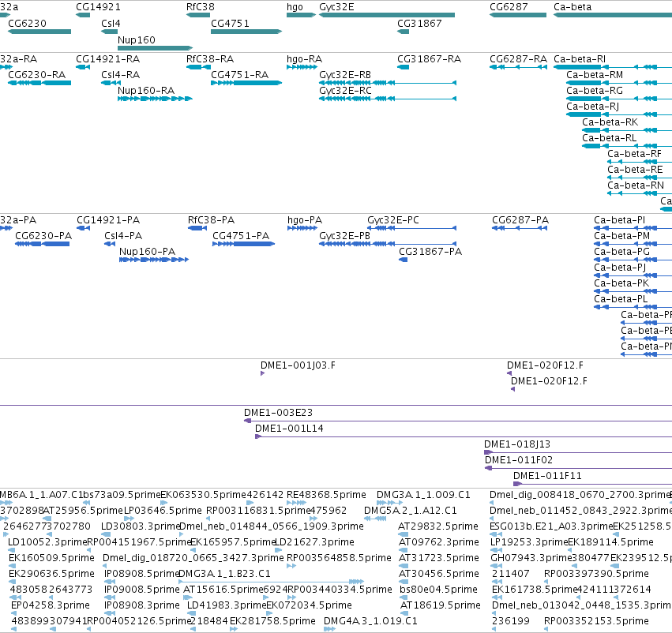Select the CG6230 gene bar in top track
The height and width of the screenshot is (633, 672).
pyautogui.click(x=39, y=32)
